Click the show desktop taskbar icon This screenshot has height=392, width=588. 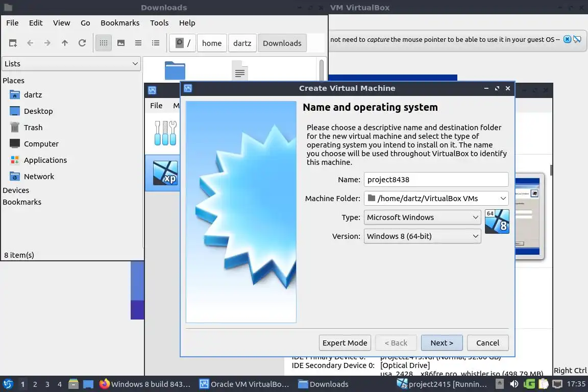point(88,384)
